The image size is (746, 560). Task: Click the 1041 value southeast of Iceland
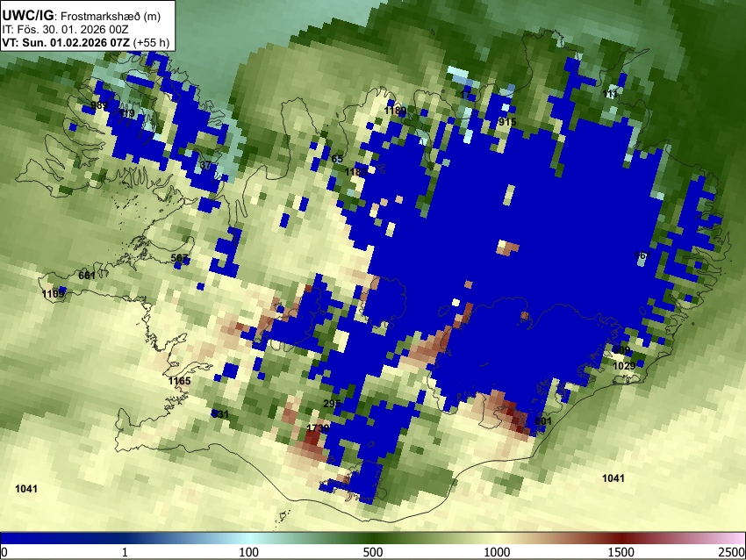[613, 478]
